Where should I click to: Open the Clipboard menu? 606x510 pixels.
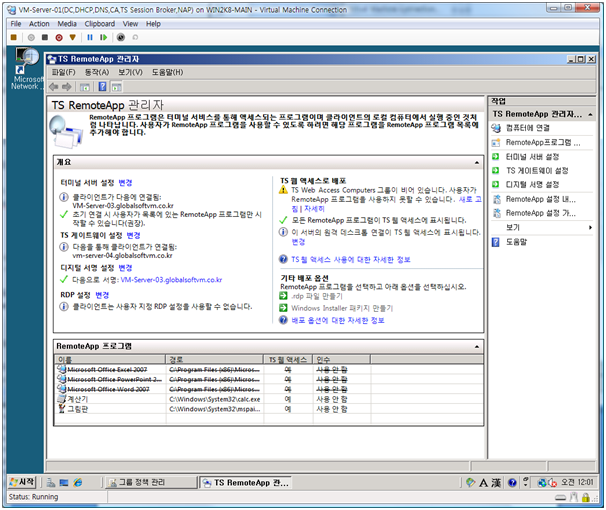(100, 24)
